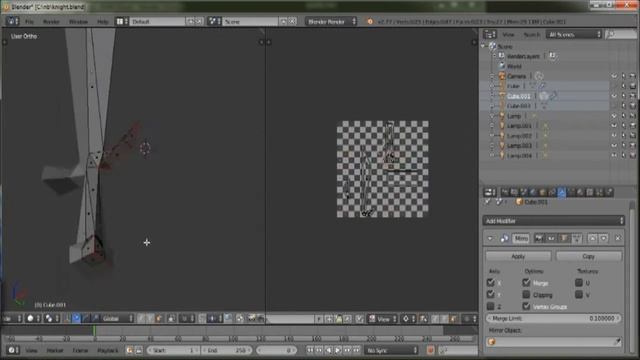Move Mirror modifier up in stack

[x=592, y=238]
